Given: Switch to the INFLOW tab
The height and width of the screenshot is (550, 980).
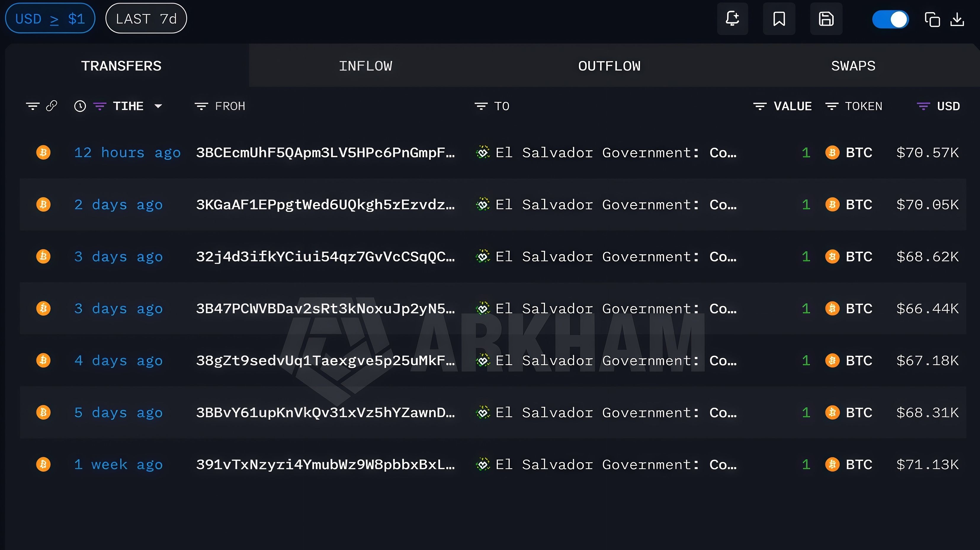Looking at the screenshot, I should point(365,66).
